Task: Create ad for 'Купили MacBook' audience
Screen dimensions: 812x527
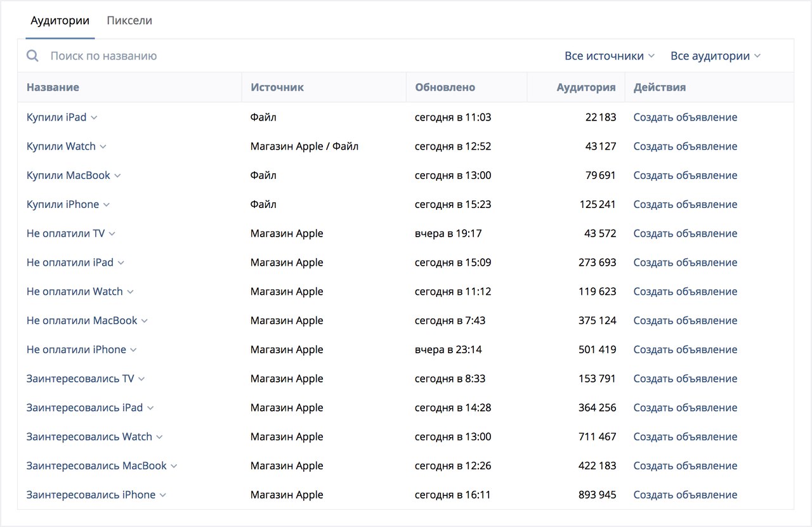Action: tap(685, 176)
